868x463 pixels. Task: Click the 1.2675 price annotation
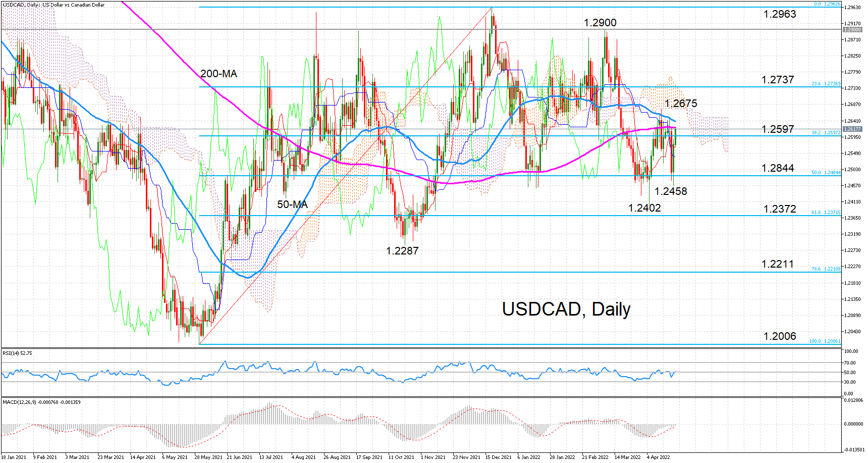(682, 104)
